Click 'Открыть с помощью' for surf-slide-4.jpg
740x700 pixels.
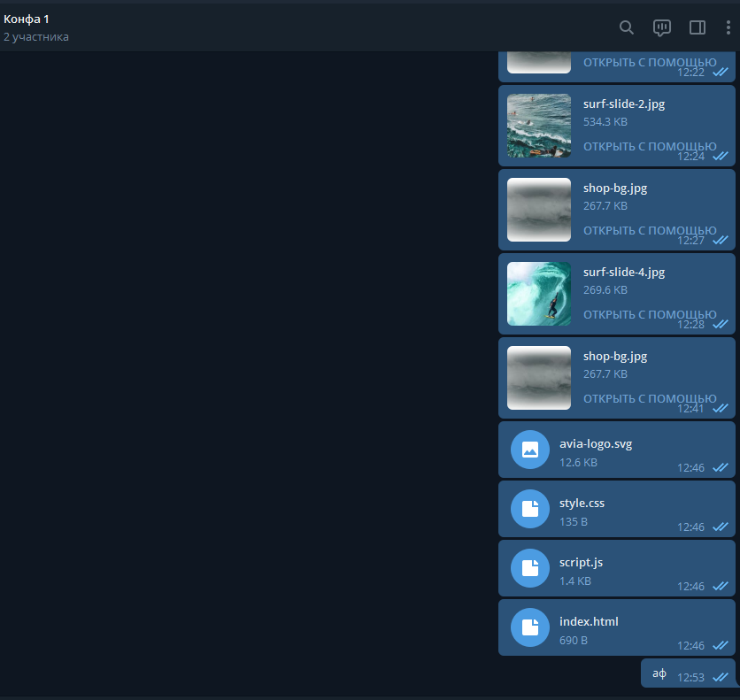(x=650, y=315)
